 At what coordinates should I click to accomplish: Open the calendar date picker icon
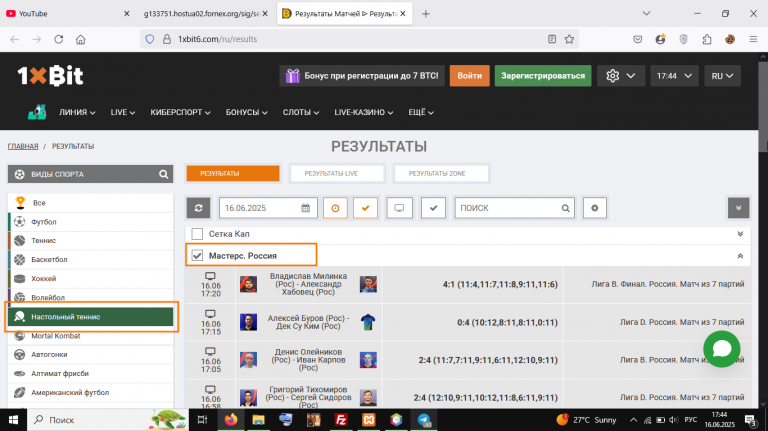[x=306, y=208]
